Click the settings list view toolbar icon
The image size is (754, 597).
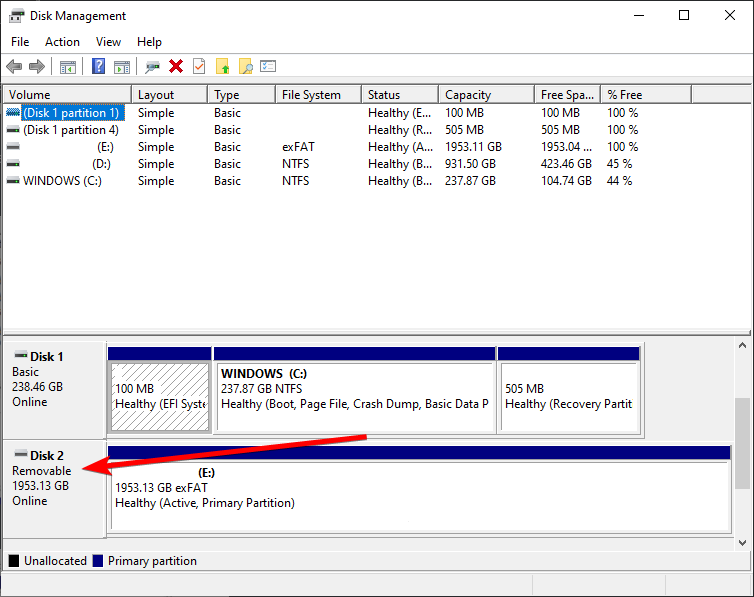point(268,66)
